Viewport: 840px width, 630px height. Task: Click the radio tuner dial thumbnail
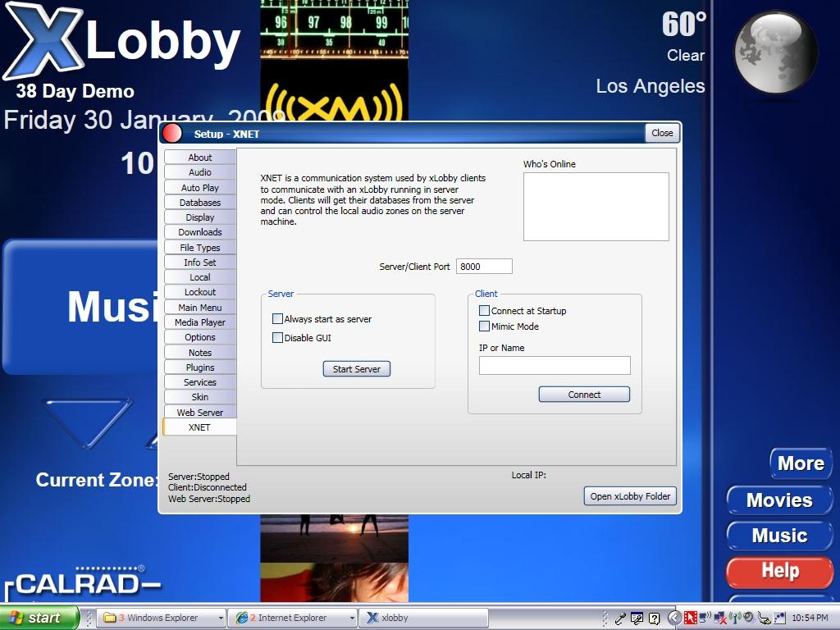point(335,30)
